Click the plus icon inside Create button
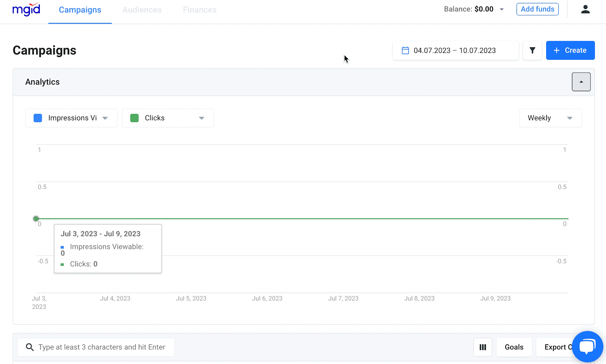 click(x=556, y=50)
